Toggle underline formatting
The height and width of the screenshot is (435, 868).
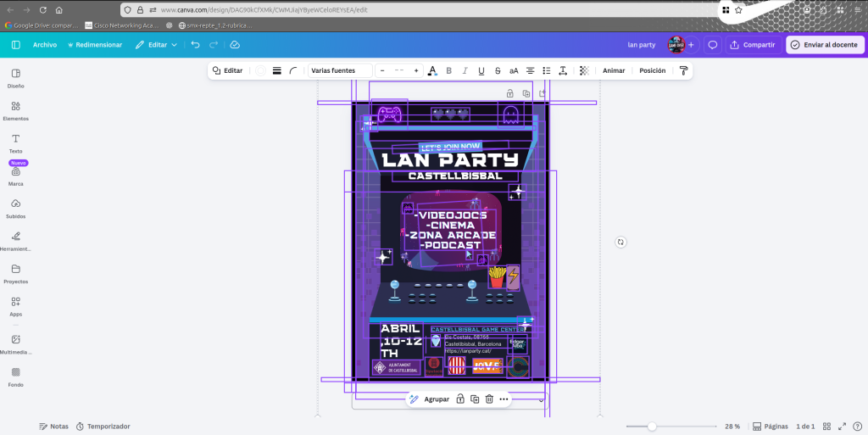pos(481,71)
